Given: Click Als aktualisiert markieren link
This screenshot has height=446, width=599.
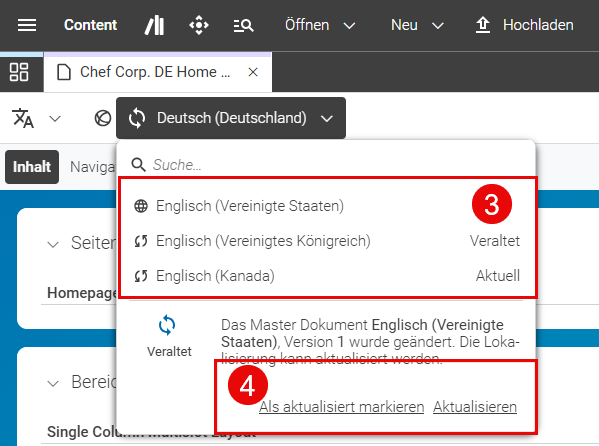Looking at the screenshot, I should pos(342,407).
